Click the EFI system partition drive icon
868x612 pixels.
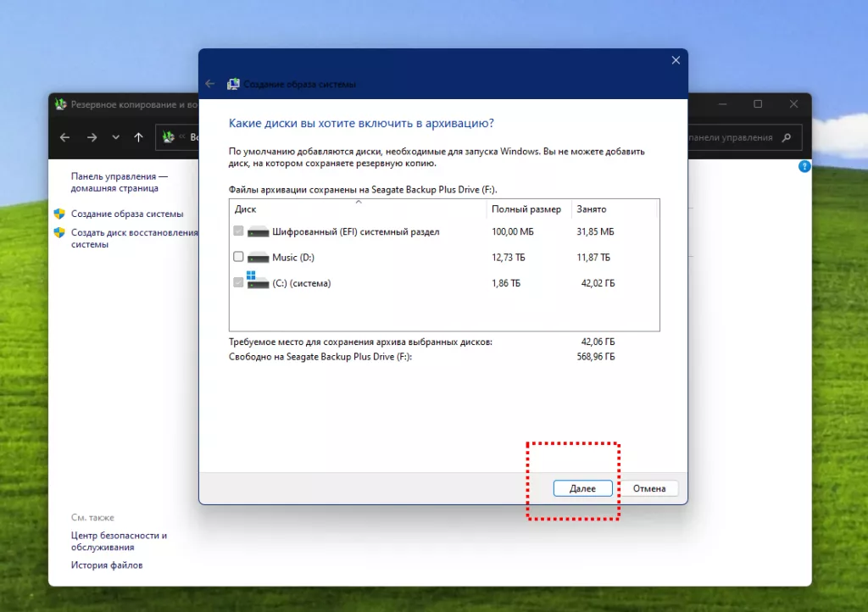tap(258, 231)
